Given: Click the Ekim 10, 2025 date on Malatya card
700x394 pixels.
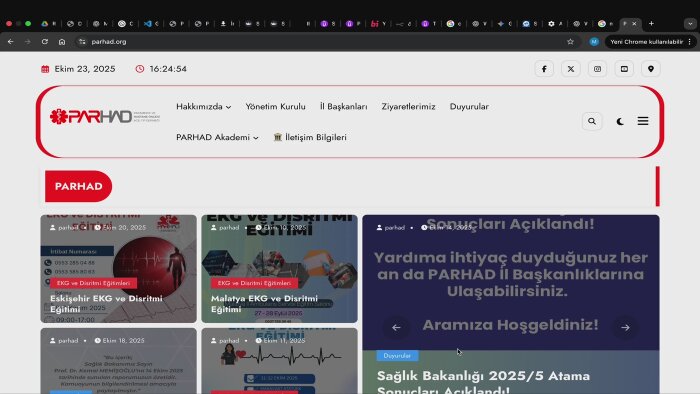Looking at the screenshot, I should pyautogui.click(x=281, y=228).
